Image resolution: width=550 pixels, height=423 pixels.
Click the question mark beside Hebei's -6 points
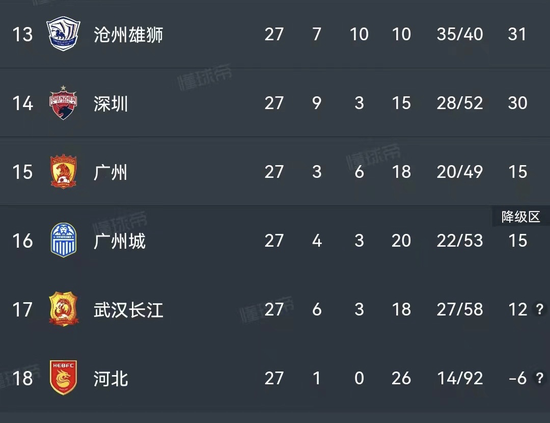[539, 378]
